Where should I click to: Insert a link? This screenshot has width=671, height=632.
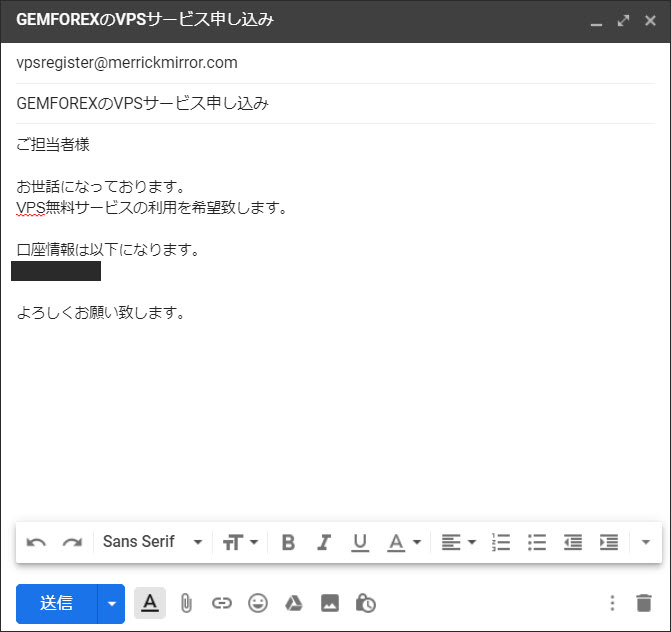[x=222, y=604]
